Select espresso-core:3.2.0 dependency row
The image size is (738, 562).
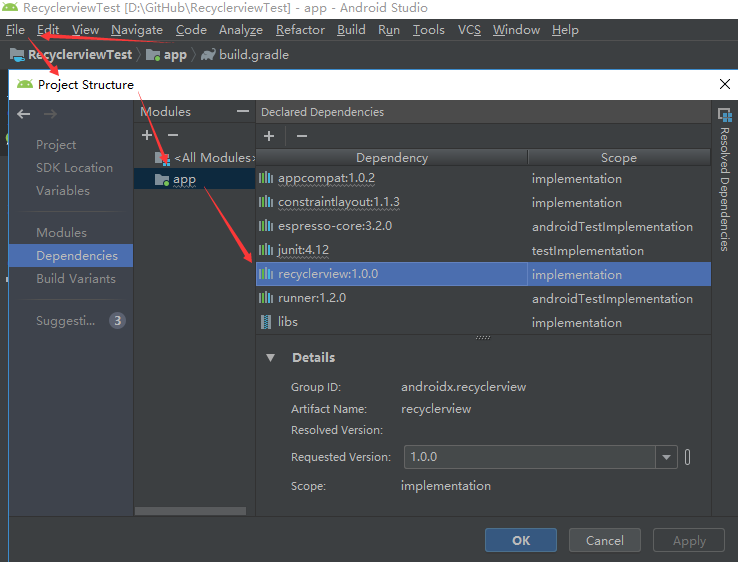(x=483, y=226)
